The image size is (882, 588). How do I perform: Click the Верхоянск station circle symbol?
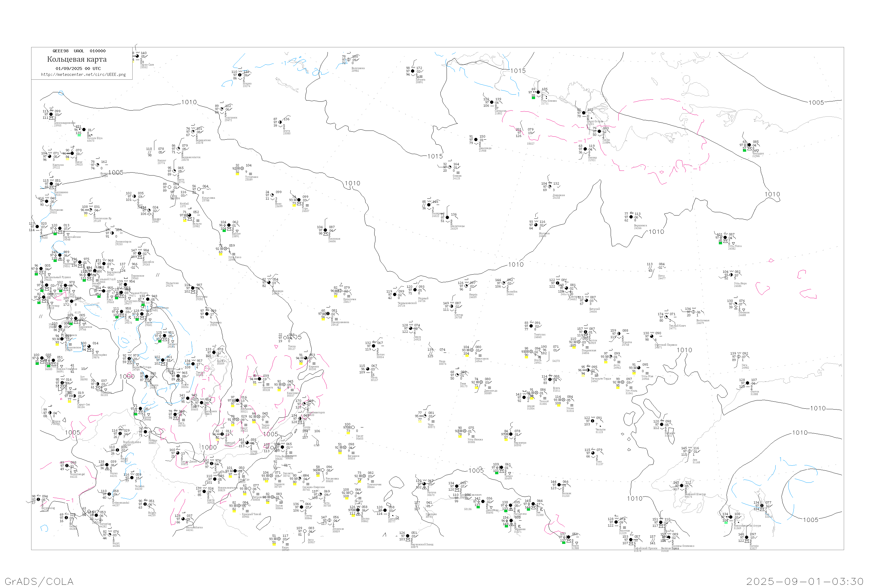pos(631,217)
